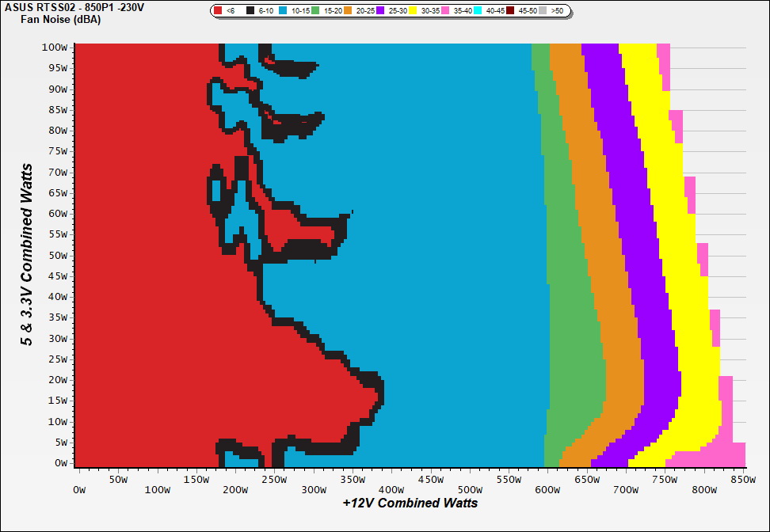Click the 50w tick label on vertical axis
770x532 pixels.
point(57,255)
